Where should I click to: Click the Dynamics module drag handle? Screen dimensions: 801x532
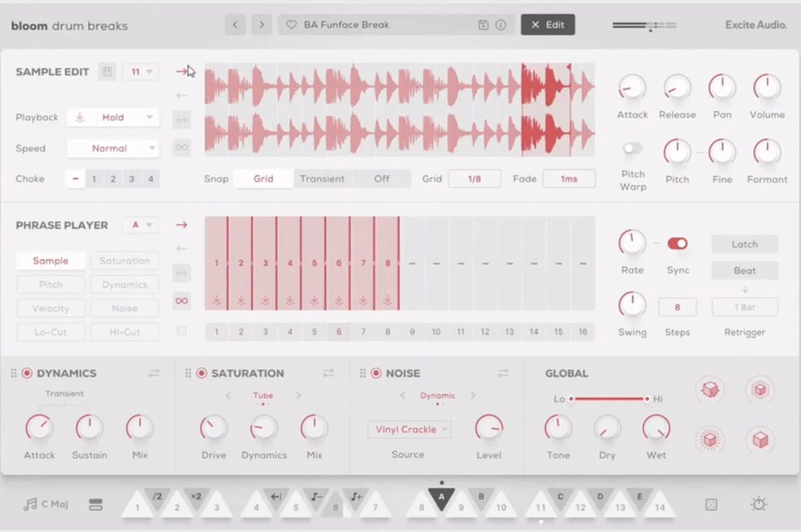[x=13, y=373]
